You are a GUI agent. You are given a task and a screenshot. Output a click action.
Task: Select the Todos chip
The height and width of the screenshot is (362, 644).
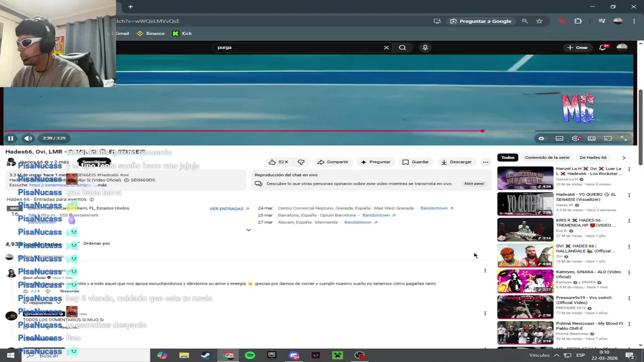508,157
